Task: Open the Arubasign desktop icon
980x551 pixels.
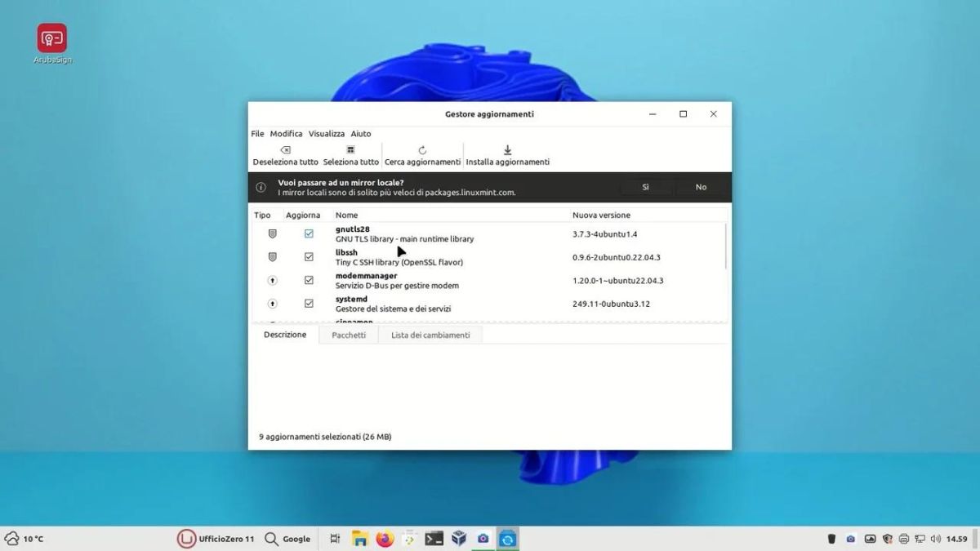Action: tap(52, 42)
